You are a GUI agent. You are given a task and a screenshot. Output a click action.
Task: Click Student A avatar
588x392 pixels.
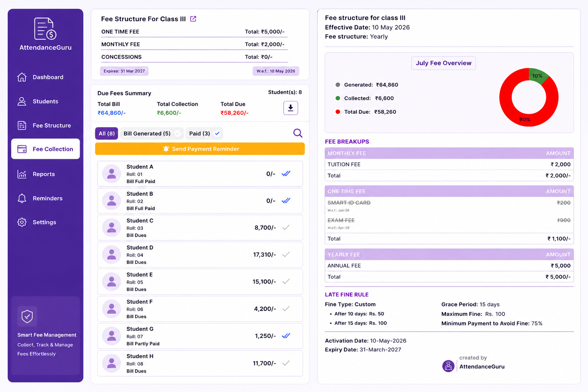coord(112,174)
